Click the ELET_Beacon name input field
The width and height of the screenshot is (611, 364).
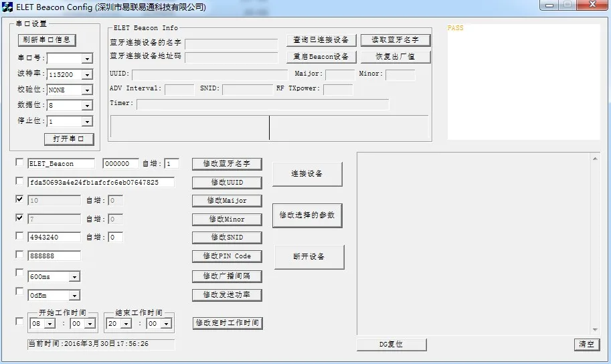(61, 164)
